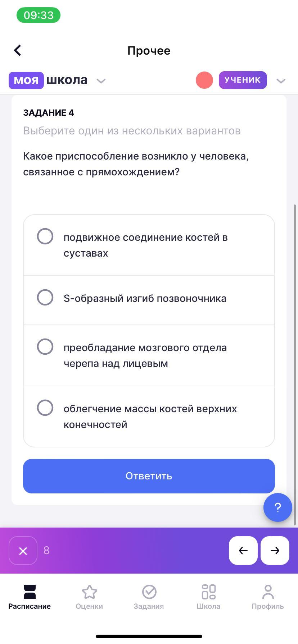This screenshot has width=298, height=644.
Task: Open the blue help question-mark button
Action: tap(277, 507)
